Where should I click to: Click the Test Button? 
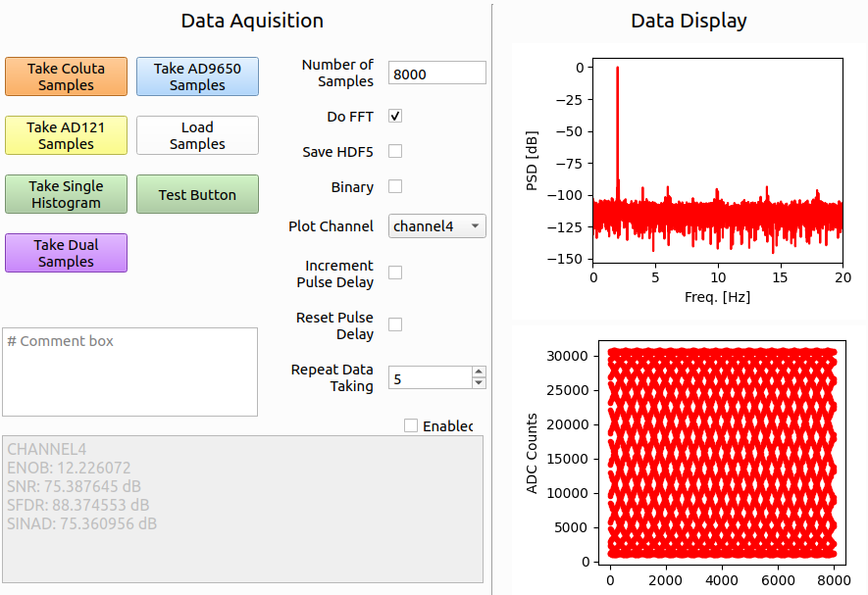pyautogui.click(x=197, y=194)
